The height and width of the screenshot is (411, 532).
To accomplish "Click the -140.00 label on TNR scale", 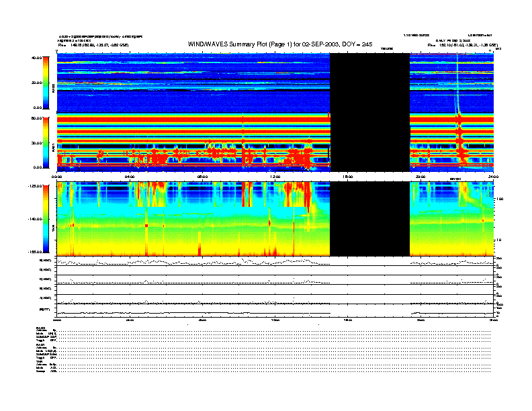I will 36,219.
